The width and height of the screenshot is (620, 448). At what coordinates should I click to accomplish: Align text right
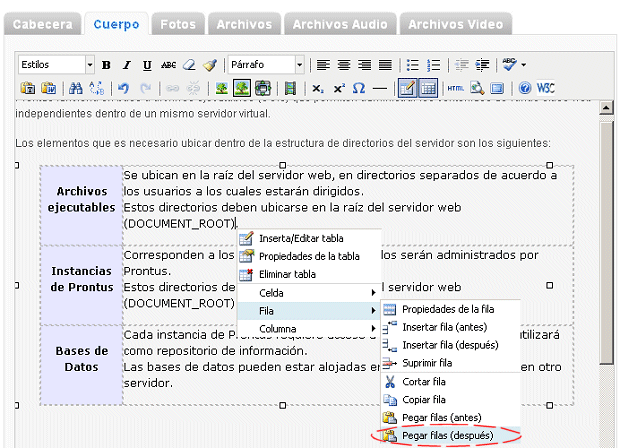[364, 65]
